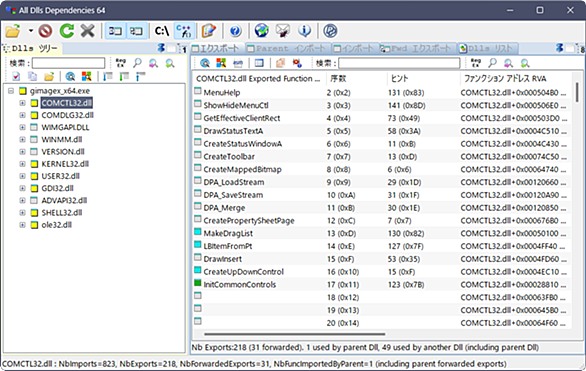
Task: Expand the KERNEL32.dll tree node
Action: (22, 164)
